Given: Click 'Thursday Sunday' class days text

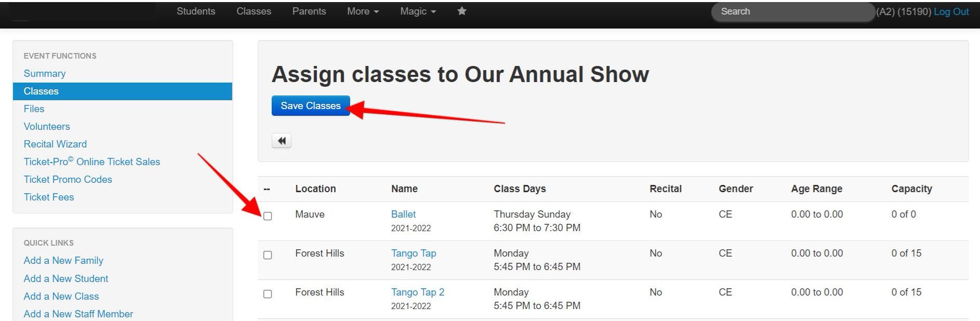Looking at the screenshot, I should (x=532, y=214).
